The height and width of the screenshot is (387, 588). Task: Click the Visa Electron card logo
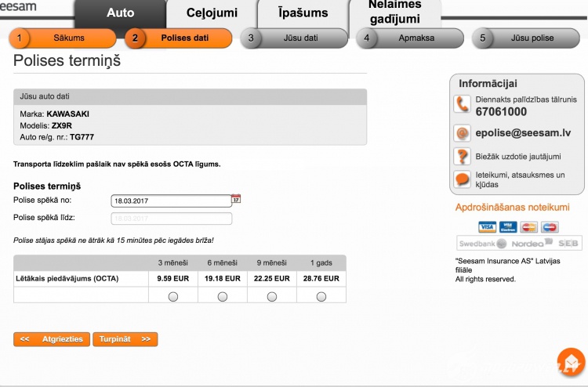(x=508, y=227)
